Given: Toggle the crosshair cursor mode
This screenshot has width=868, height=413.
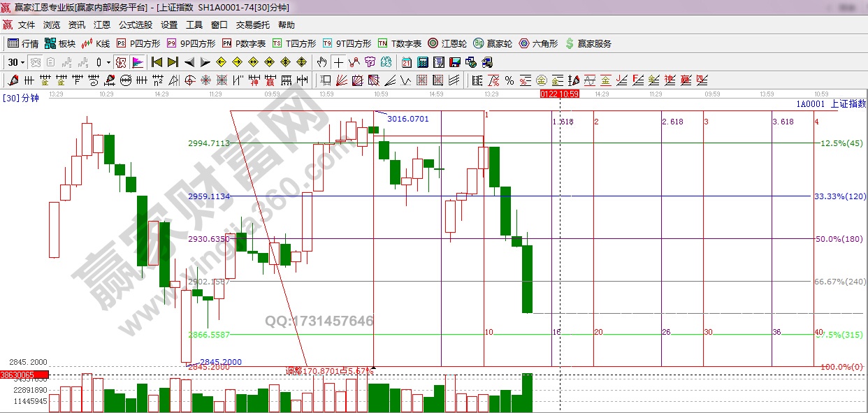Looking at the screenshot, I should (x=338, y=62).
